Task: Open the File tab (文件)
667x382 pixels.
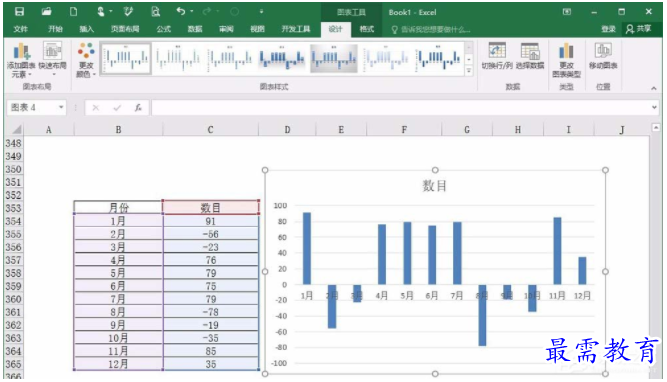Action: [20, 29]
